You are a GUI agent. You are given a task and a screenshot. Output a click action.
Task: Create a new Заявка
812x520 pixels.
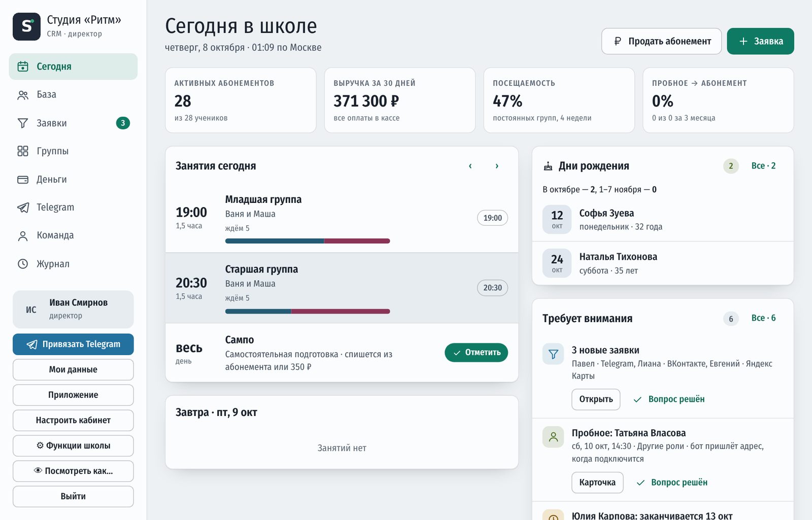pos(760,41)
